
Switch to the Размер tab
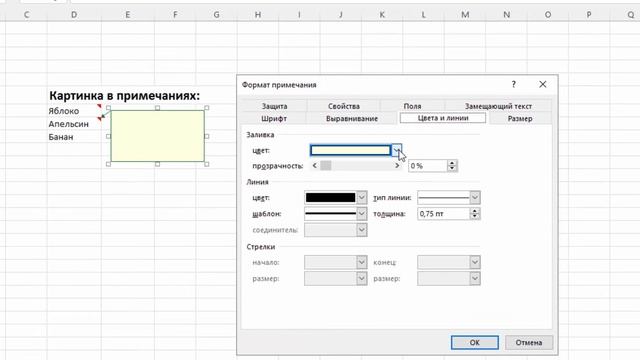pyautogui.click(x=520, y=118)
